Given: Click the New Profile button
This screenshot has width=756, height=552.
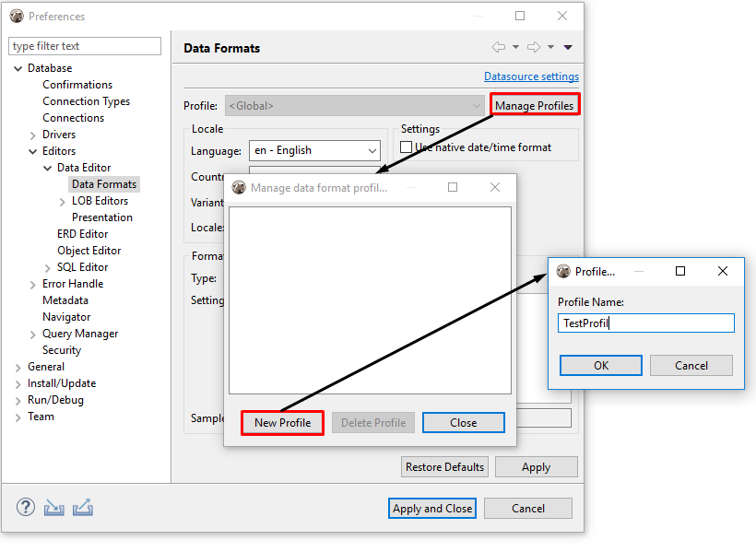Looking at the screenshot, I should click(x=282, y=422).
